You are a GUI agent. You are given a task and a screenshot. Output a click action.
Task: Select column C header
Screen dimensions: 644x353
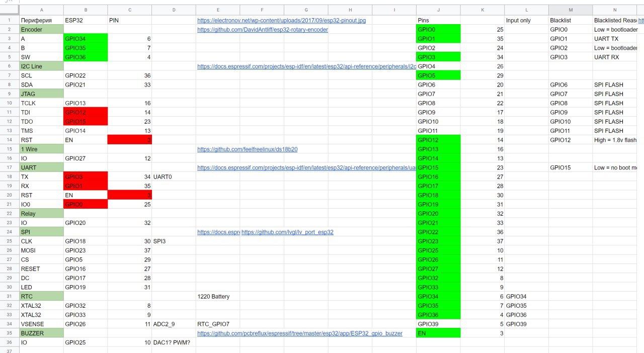coord(130,10)
